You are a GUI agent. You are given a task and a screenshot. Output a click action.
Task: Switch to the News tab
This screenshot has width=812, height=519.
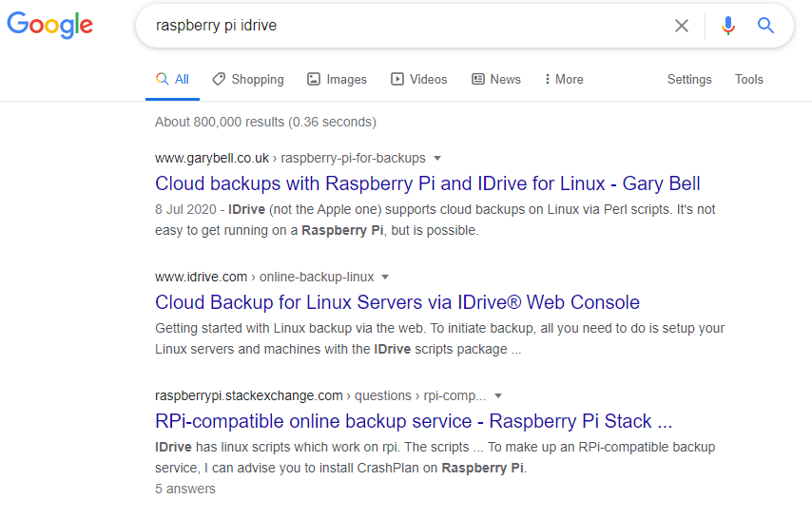tap(496, 79)
